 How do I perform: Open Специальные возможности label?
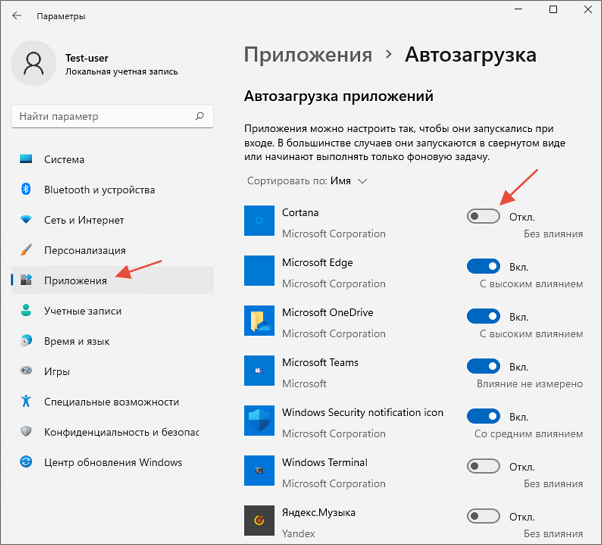(112, 402)
